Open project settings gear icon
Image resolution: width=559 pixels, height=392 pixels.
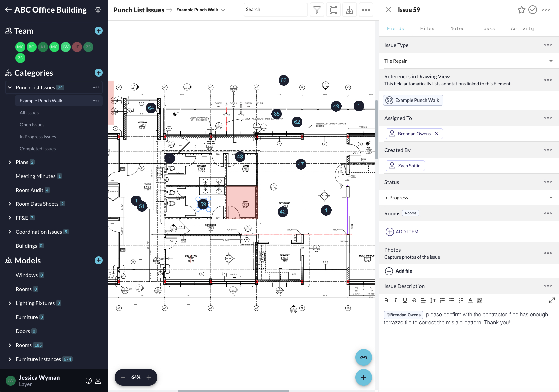[x=98, y=10]
